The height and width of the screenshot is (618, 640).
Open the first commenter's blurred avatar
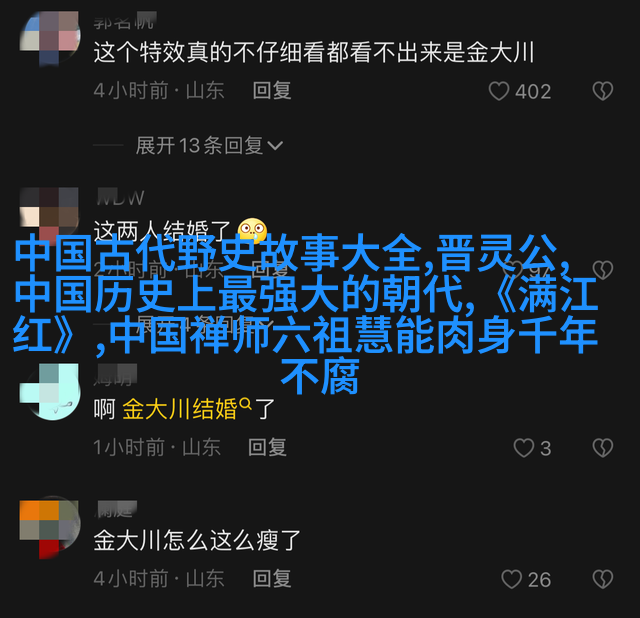tap(50, 38)
